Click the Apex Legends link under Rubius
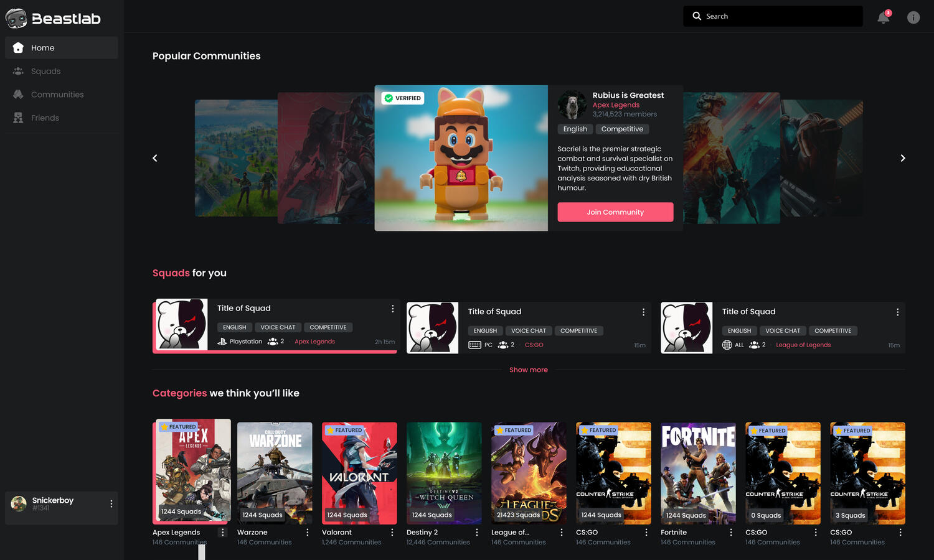The width and height of the screenshot is (934, 560). 616,105
